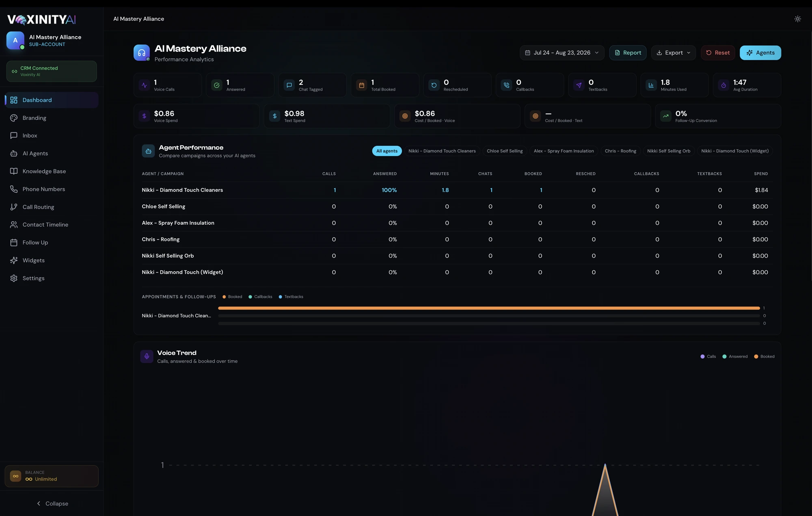Toggle Callbacks legend in Appointments chart
Viewport: 812px width, 516px height.
click(260, 297)
